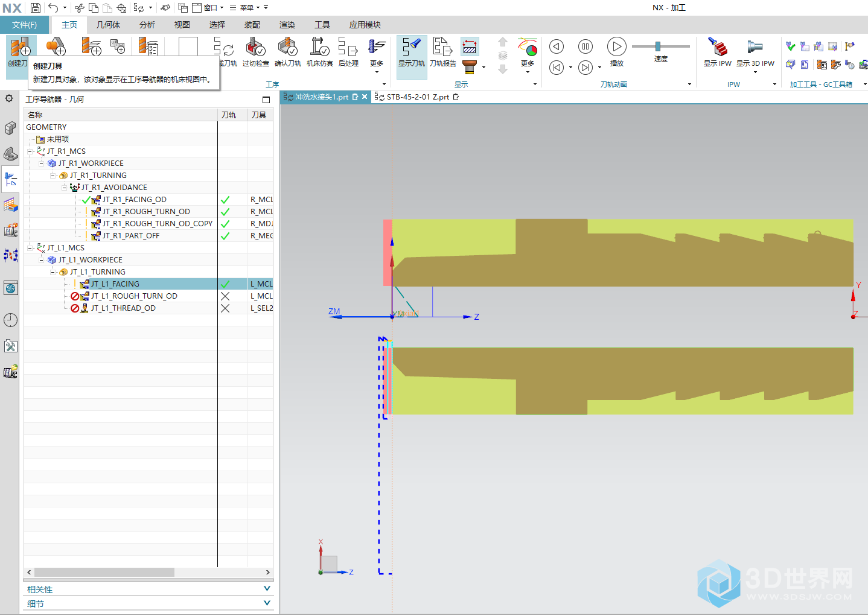
Task: Rewind animation to the start
Action: pos(557,67)
